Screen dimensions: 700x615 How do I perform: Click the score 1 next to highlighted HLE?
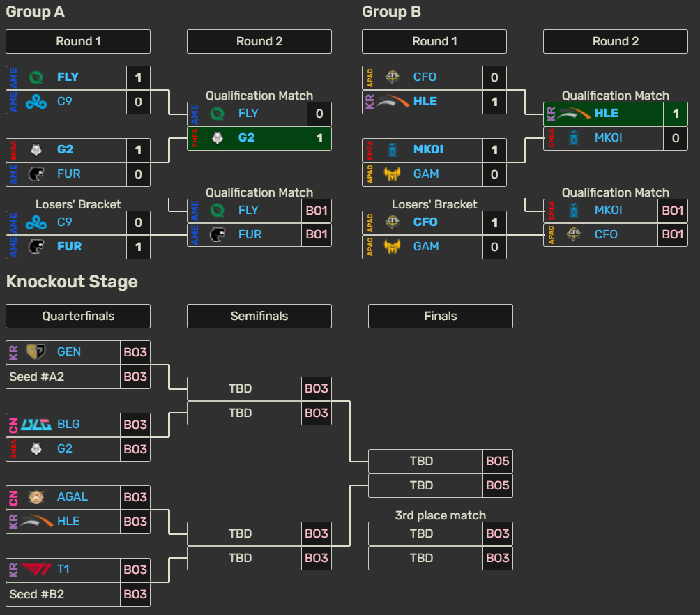(x=676, y=114)
